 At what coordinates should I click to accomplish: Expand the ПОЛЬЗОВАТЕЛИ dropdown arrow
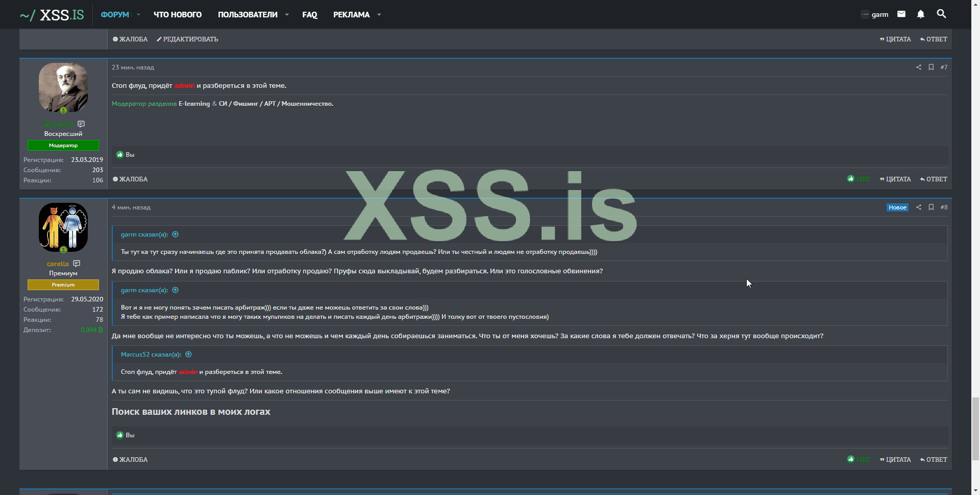pyautogui.click(x=287, y=15)
